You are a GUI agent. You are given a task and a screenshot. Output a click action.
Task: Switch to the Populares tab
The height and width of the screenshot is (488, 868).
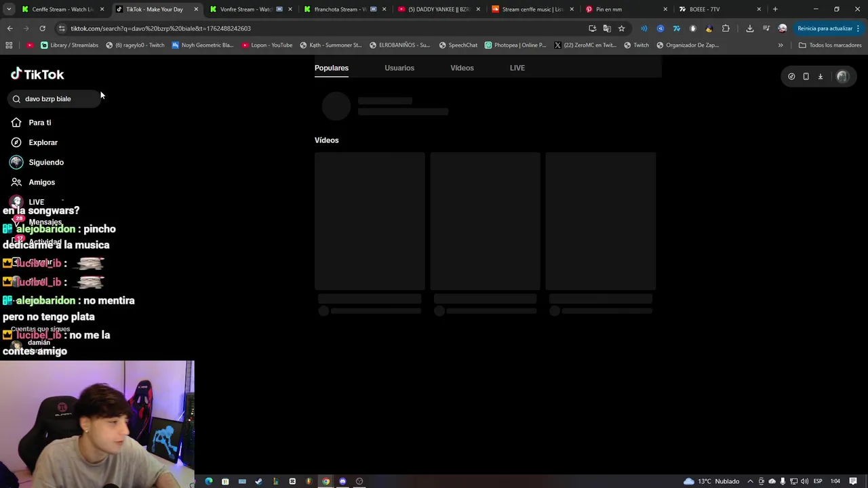[x=332, y=68]
